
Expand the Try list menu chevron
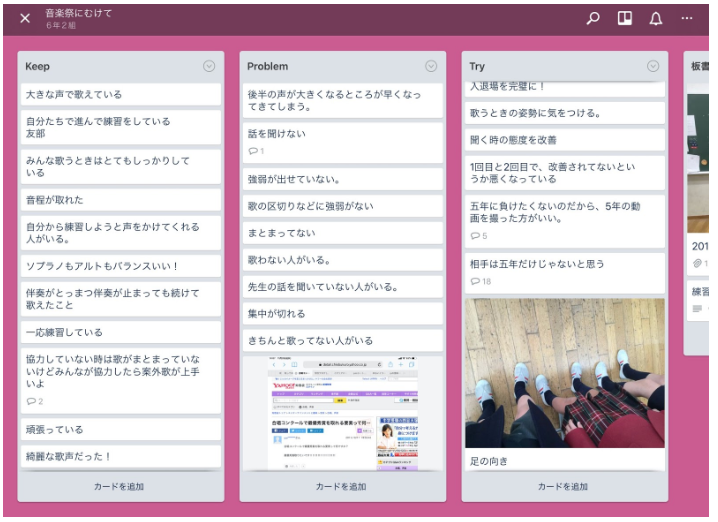tap(653, 66)
